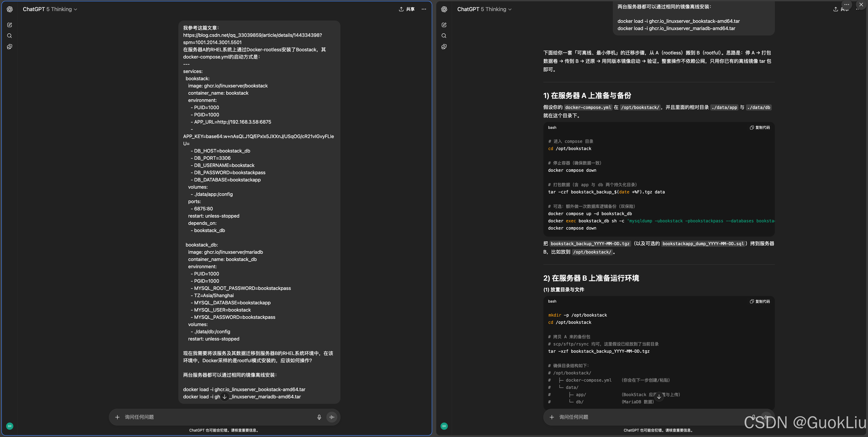Viewport: 868px width, 437px height.
Task: Click the blog.csdn.net article URL in left message
Action: tap(252, 39)
